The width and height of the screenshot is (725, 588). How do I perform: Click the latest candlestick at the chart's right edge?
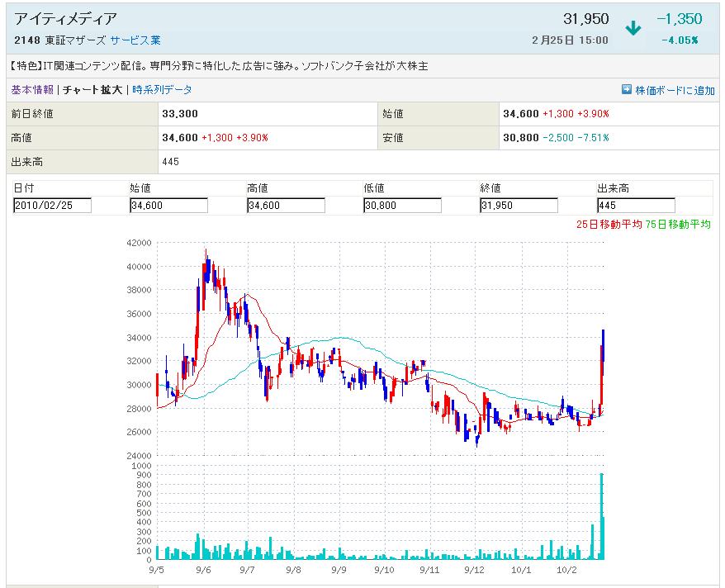pos(604,347)
